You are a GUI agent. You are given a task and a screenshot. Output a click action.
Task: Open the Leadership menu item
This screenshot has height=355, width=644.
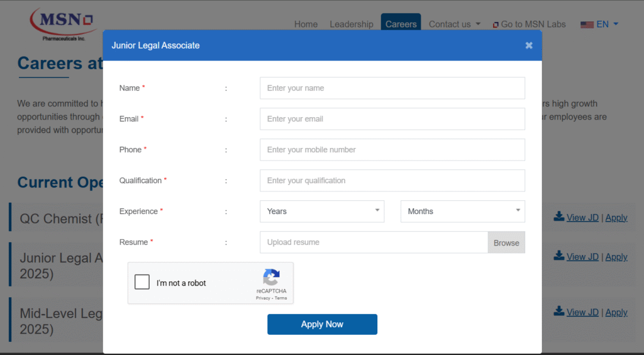[351, 25]
